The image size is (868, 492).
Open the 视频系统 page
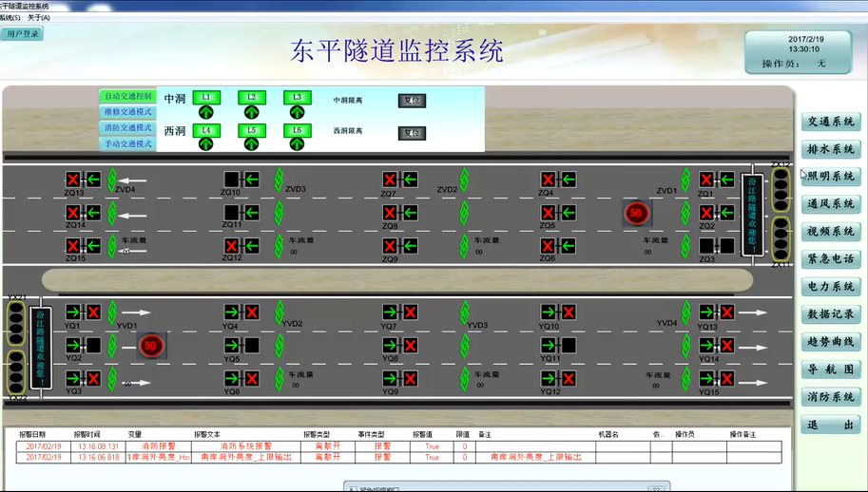(830, 232)
